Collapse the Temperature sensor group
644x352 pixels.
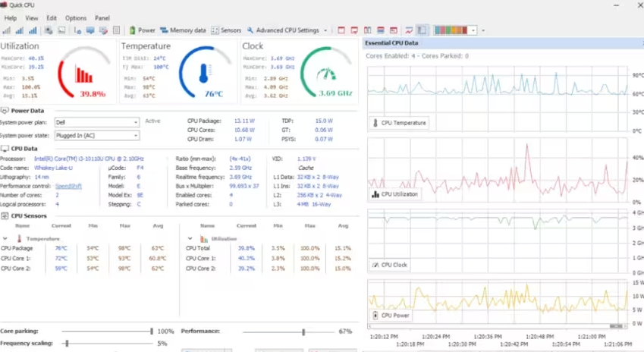[5, 237]
